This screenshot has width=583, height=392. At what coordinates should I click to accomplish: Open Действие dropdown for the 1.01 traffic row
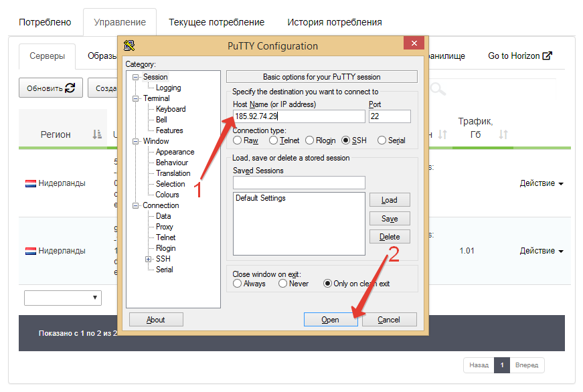(542, 251)
